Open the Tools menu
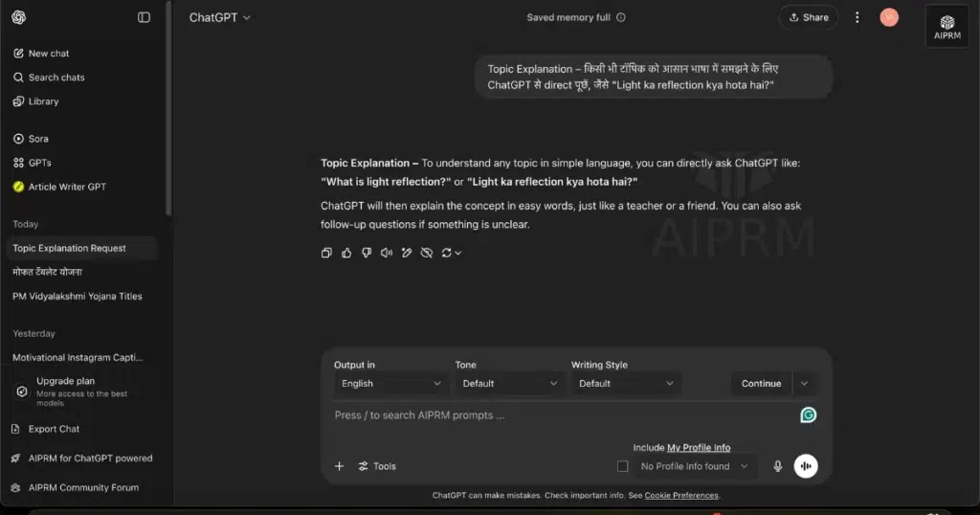Screen dimensions: 980x515 [x=377, y=466]
